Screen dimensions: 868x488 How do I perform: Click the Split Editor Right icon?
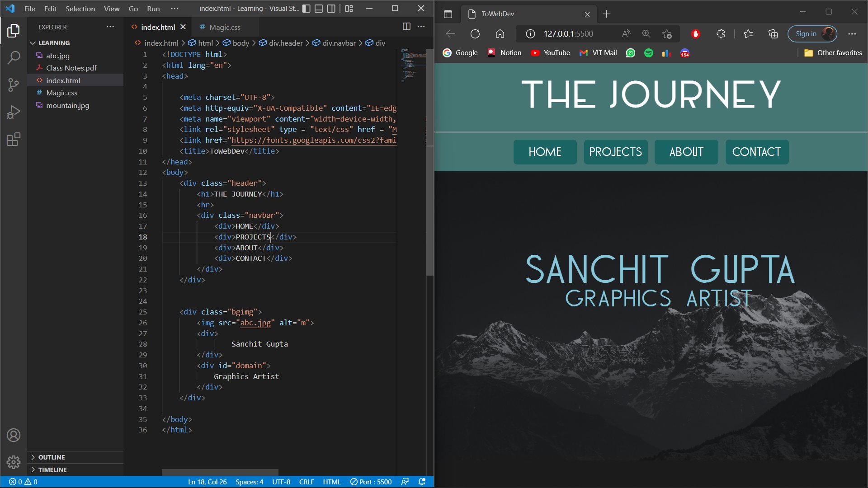(406, 27)
